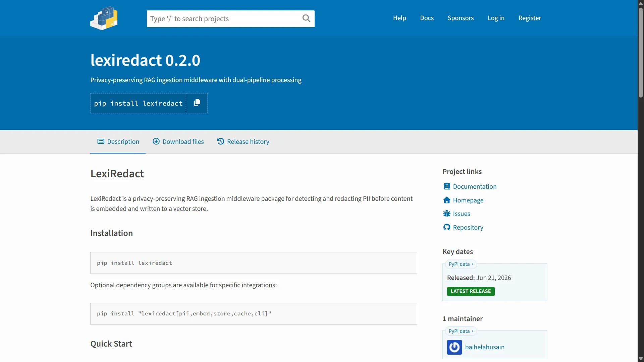
Task: Expand PyPI data under maintainer section
Action: [x=461, y=331]
